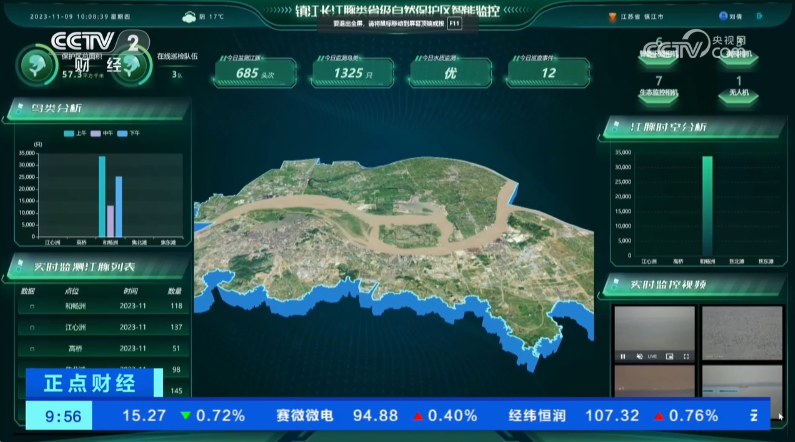Click the 鸟类分析 panel header icon
This screenshot has width=795, height=442.
17,109
